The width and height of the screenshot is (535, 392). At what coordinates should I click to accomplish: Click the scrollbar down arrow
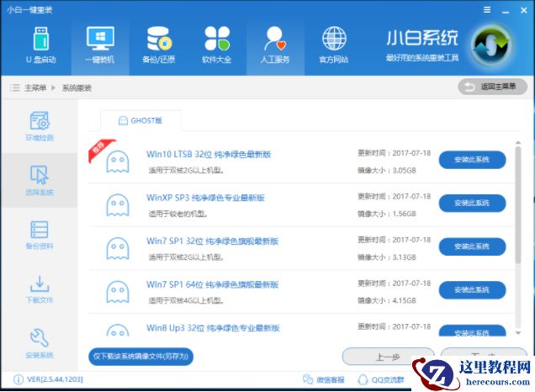coord(518,333)
